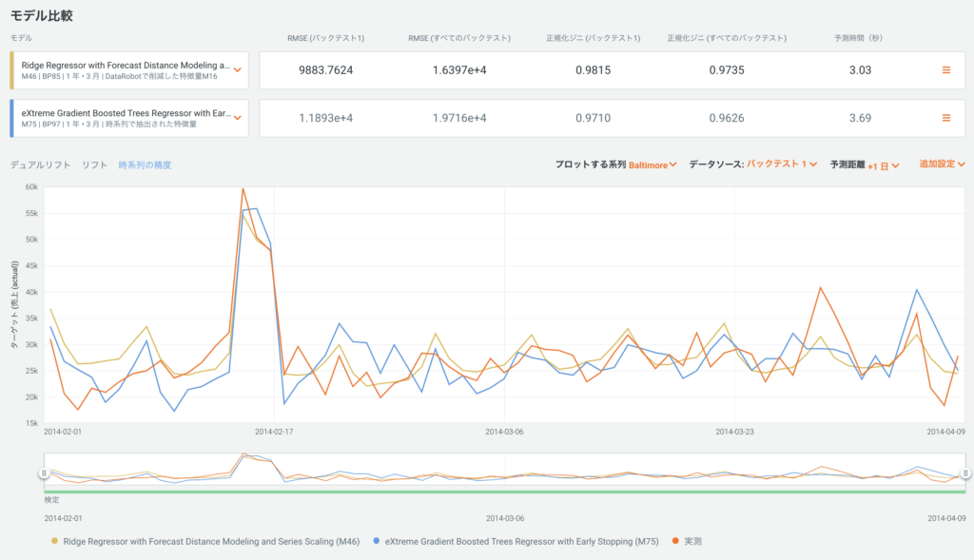The image size is (974, 560).
Task: Open the 追加設定 settings link
Action: click(942, 164)
